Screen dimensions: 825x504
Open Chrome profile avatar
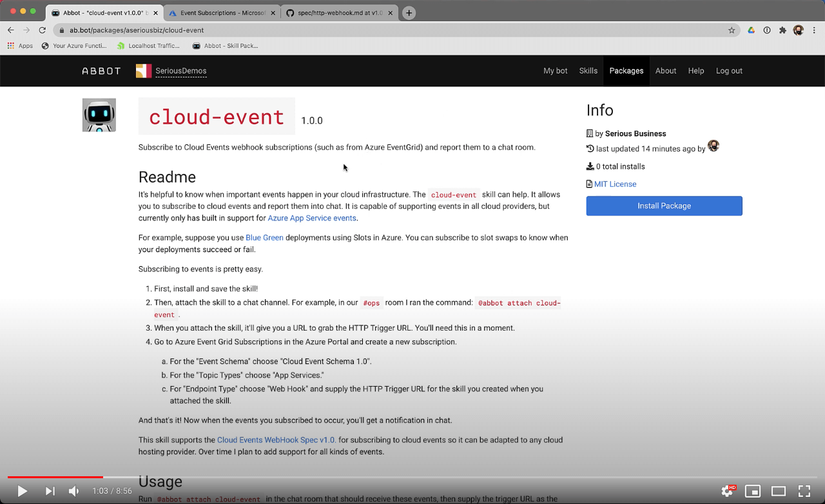(799, 30)
